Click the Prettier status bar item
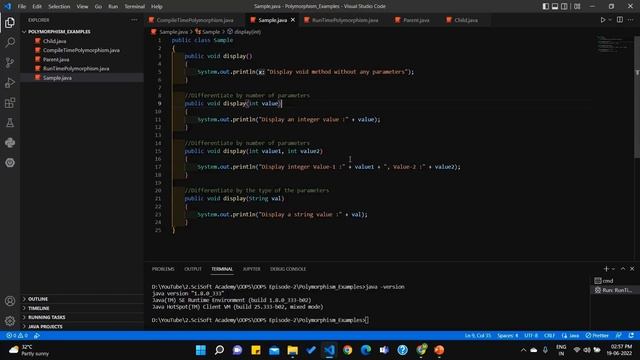The height and width of the screenshot is (360, 640). tap(597, 336)
